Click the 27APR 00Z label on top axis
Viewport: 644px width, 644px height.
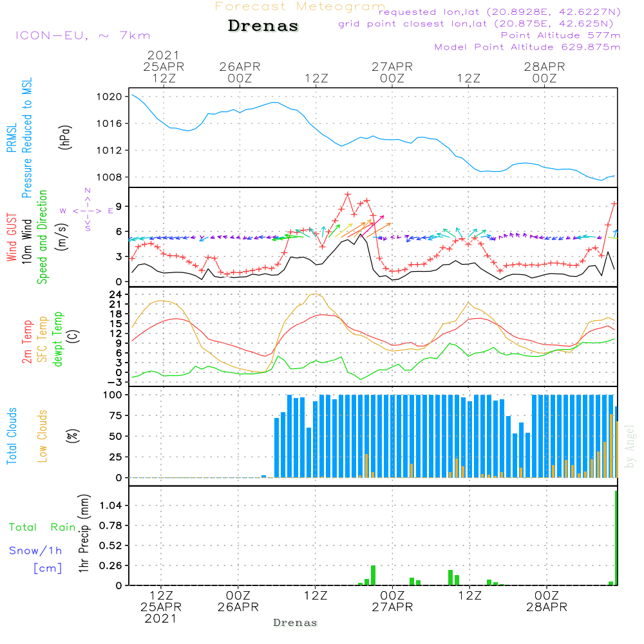(x=392, y=71)
